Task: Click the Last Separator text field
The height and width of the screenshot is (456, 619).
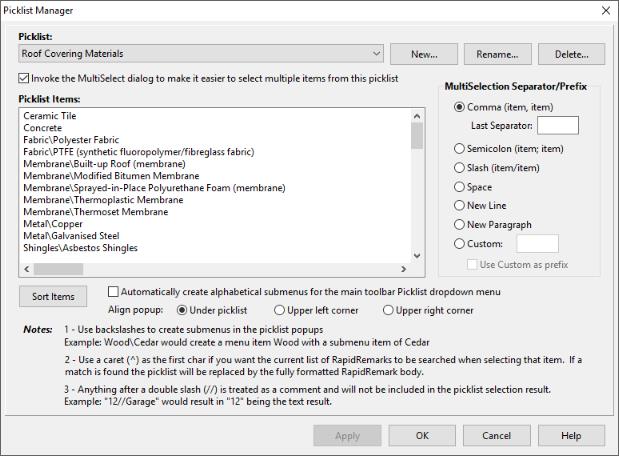Action: 557,126
